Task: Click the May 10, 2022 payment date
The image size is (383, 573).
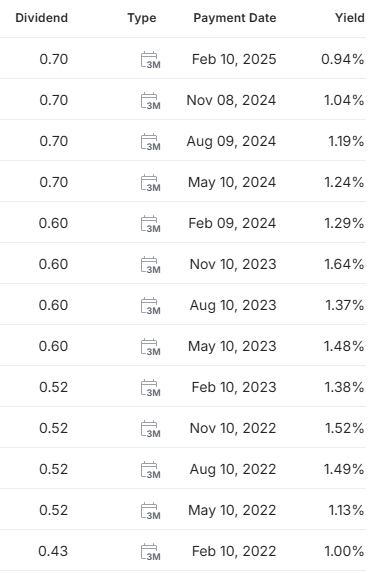Action: [232, 510]
